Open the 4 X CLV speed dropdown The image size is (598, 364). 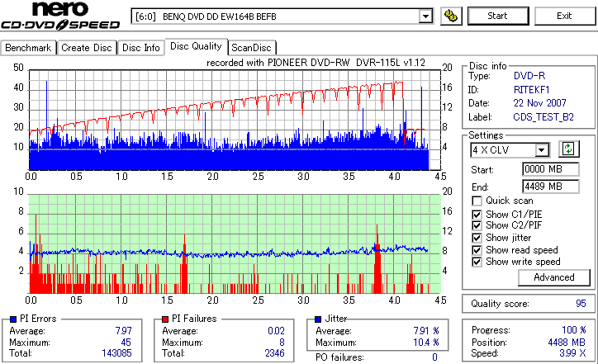(542, 150)
